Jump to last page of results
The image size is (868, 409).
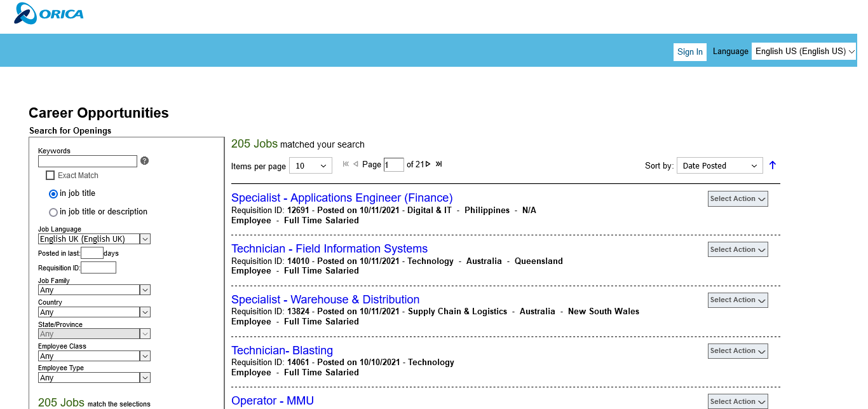tap(438, 164)
